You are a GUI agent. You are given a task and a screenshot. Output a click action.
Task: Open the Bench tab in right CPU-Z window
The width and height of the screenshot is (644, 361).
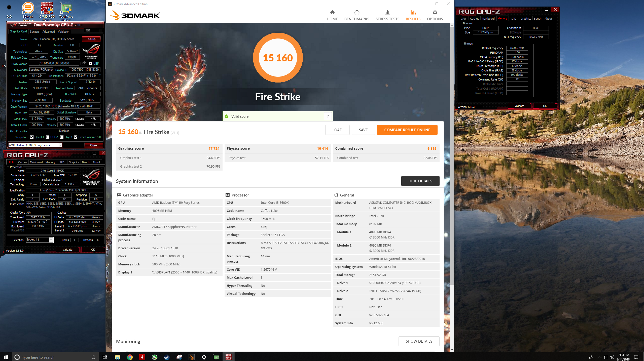pos(538,19)
